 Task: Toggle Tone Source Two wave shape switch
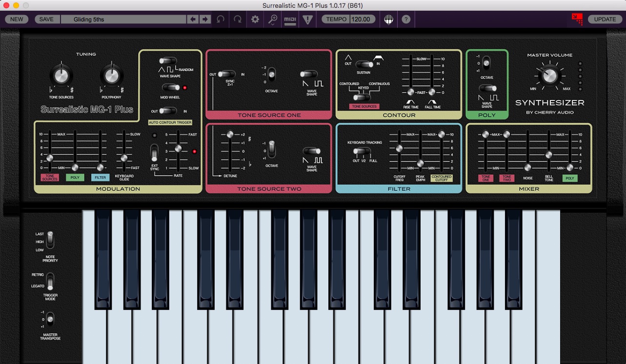click(x=311, y=151)
